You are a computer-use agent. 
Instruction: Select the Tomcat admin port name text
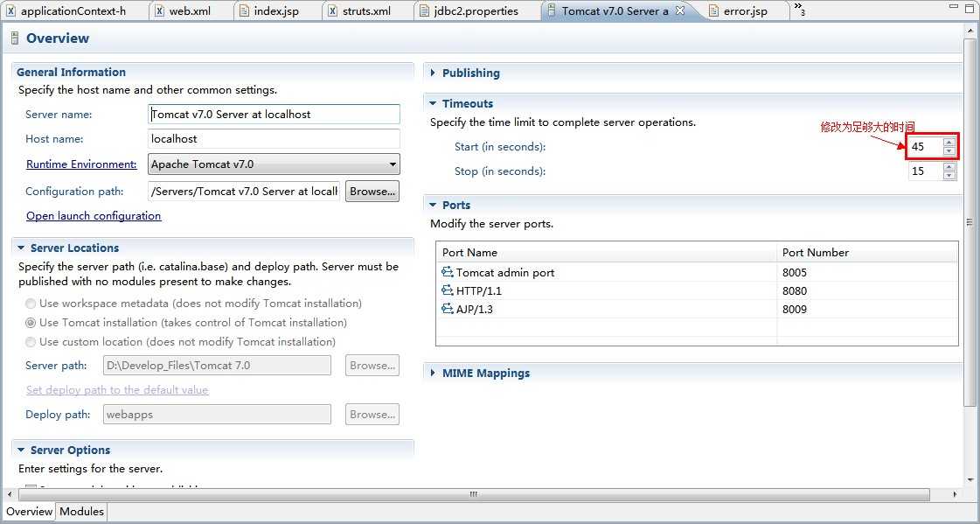[x=505, y=273]
